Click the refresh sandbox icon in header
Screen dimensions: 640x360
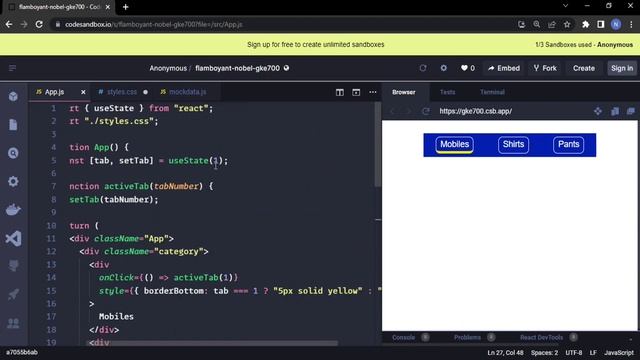coord(423,68)
